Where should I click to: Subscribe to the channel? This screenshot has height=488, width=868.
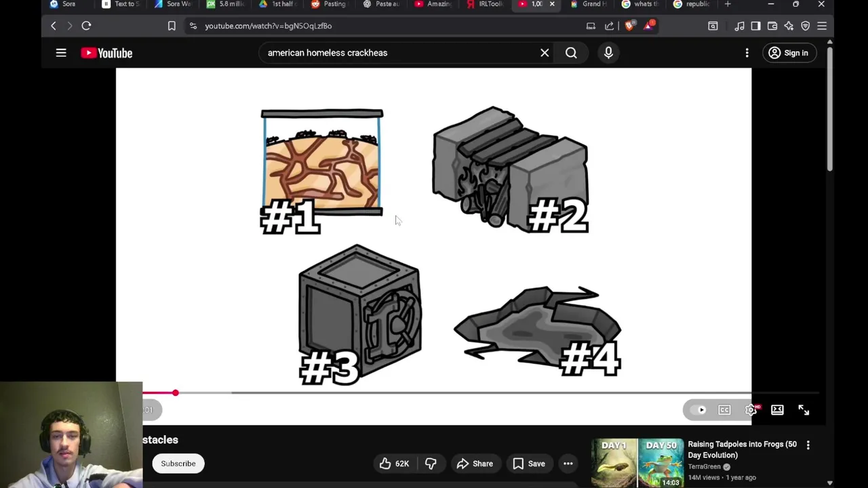178,464
